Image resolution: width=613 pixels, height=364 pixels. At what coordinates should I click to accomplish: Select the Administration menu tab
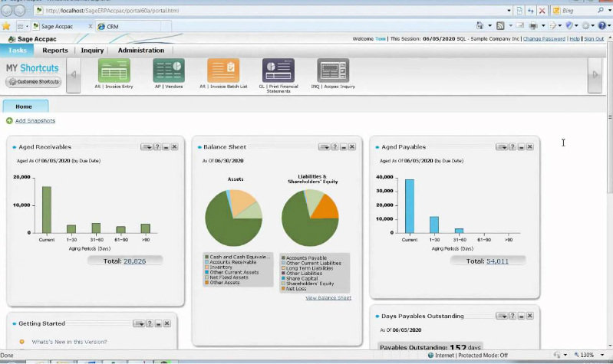point(140,51)
